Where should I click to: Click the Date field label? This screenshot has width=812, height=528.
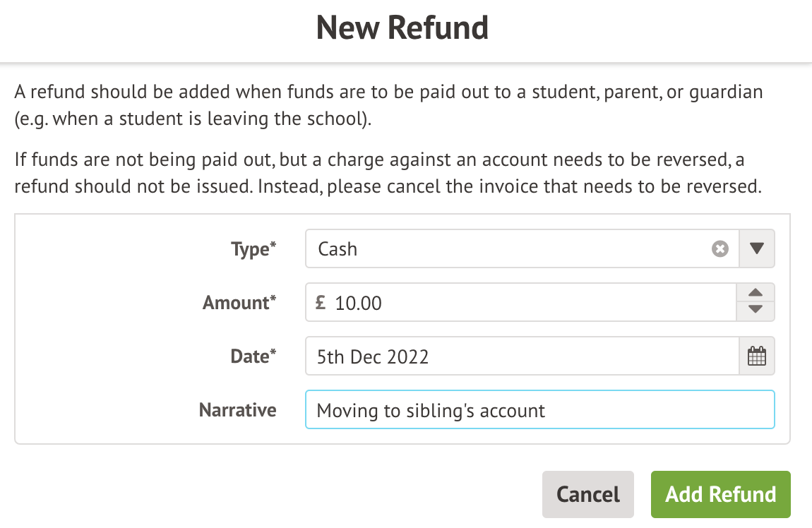(249, 356)
